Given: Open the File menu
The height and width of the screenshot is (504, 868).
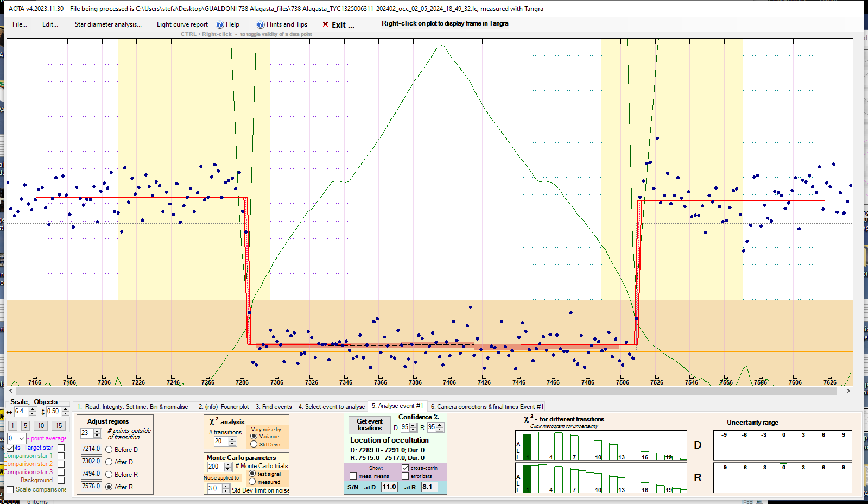Looking at the screenshot, I should [20, 24].
